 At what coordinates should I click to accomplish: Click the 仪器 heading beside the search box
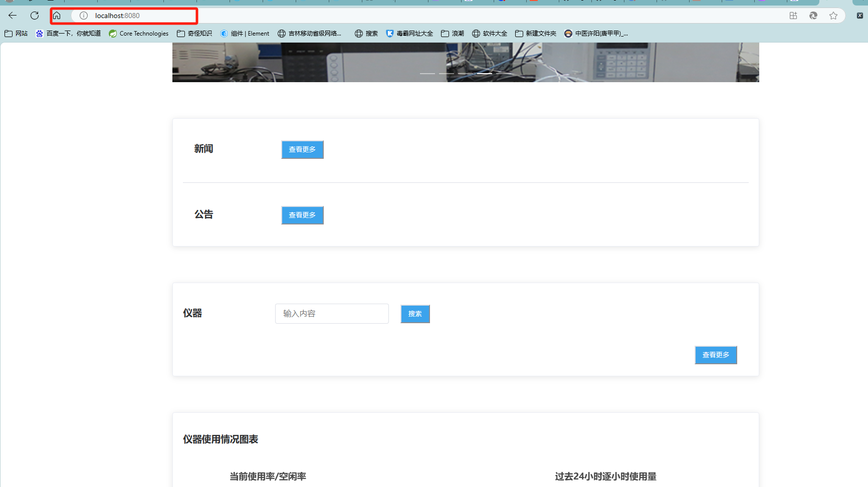192,313
